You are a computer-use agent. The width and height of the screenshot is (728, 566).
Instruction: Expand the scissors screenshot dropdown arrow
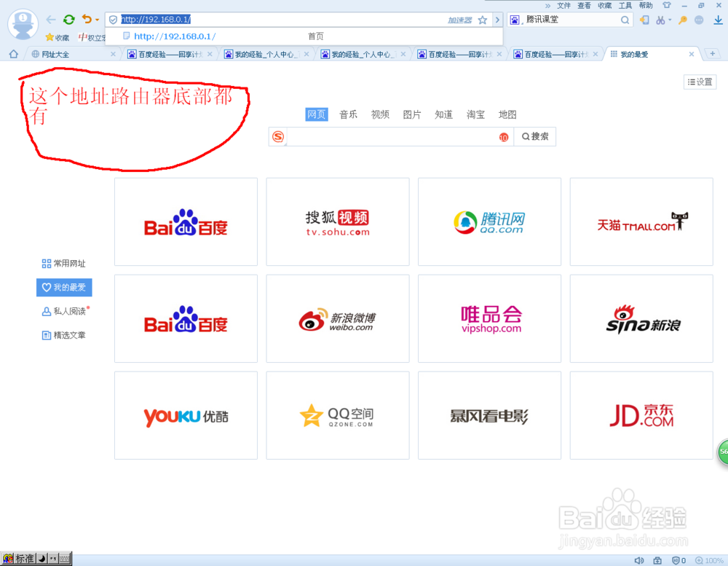[670, 20]
